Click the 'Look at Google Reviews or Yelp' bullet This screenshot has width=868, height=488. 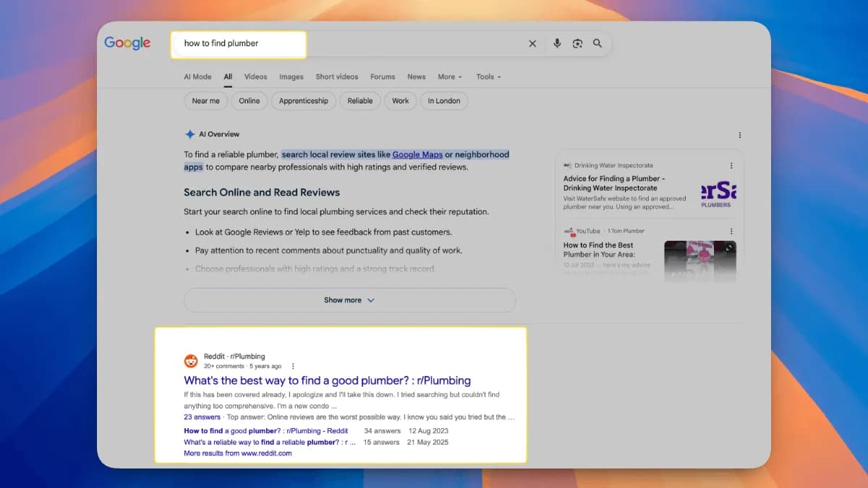pyautogui.click(x=323, y=232)
